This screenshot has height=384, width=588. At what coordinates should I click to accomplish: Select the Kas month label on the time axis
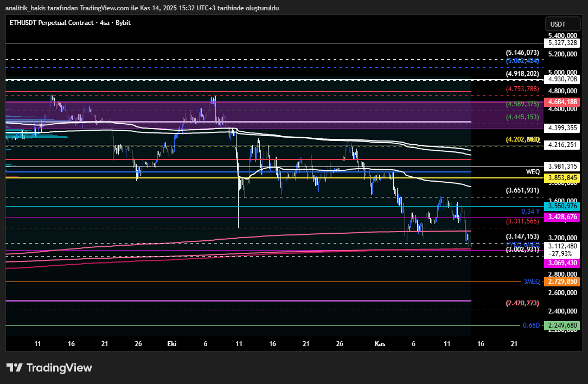[x=380, y=343]
